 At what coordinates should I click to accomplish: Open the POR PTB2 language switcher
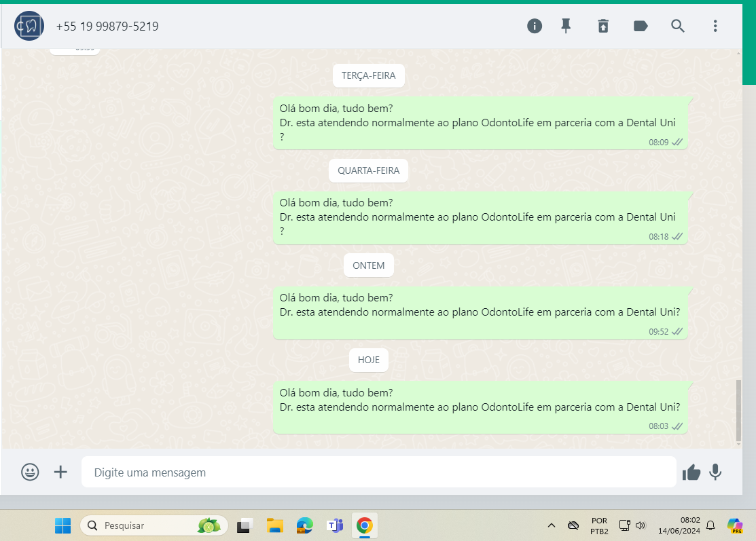pyautogui.click(x=599, y=526)
